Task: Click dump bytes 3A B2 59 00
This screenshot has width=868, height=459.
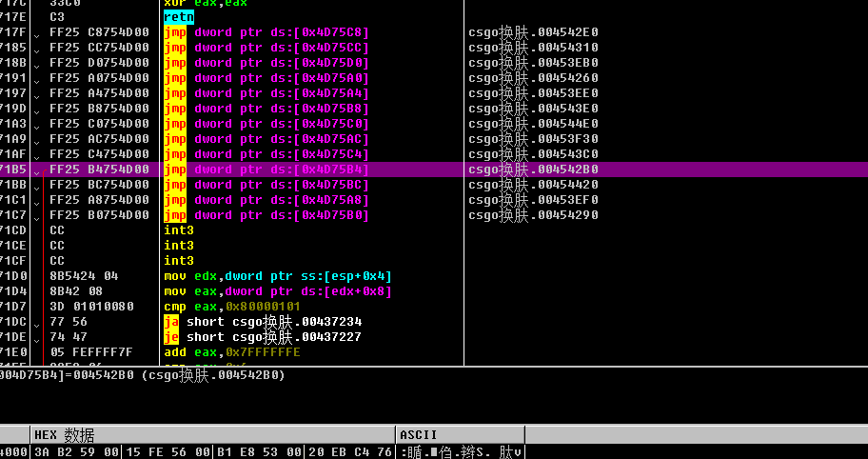Action: tap(76, 451)
